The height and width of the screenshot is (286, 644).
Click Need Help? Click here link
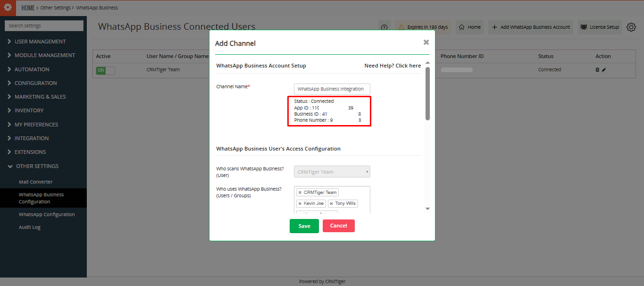393,66
